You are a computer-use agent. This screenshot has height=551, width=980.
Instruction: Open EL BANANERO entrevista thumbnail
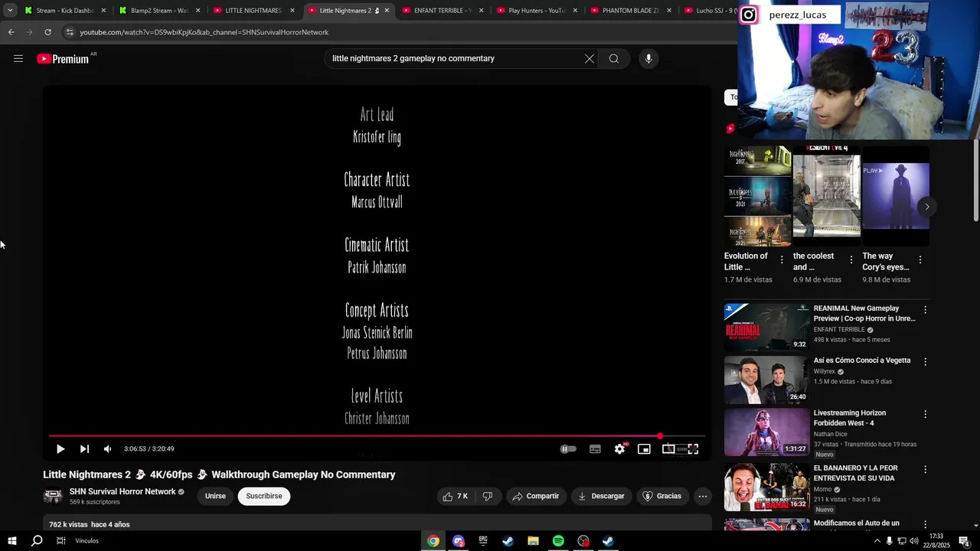click(x=766, y=487)
